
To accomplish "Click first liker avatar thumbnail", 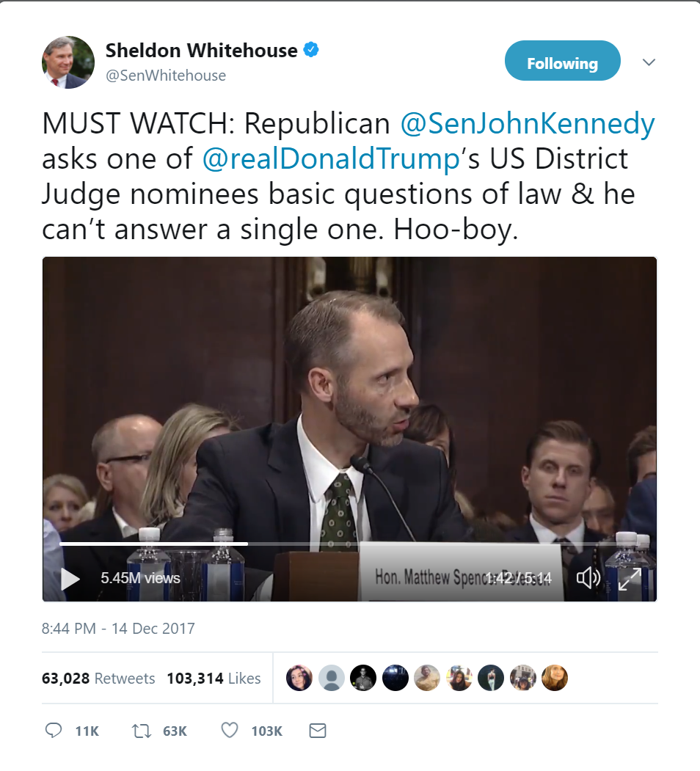I will click(299, 678).
